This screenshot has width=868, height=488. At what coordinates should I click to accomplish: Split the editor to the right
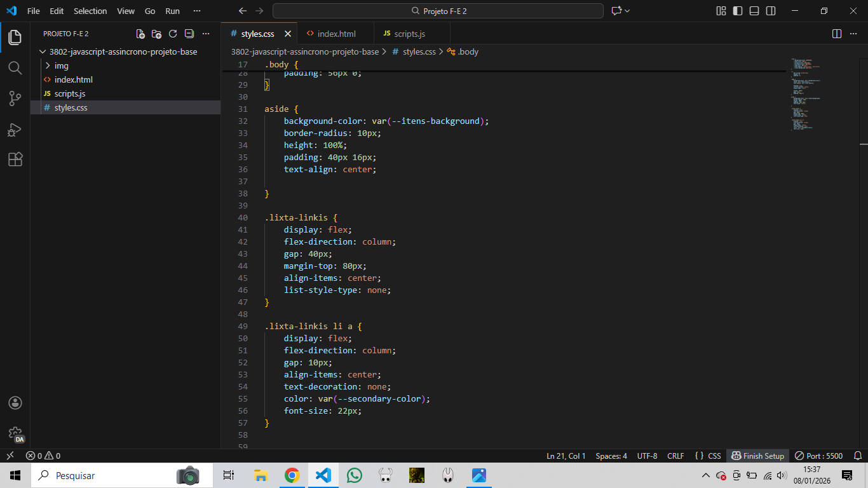[837, 34]
